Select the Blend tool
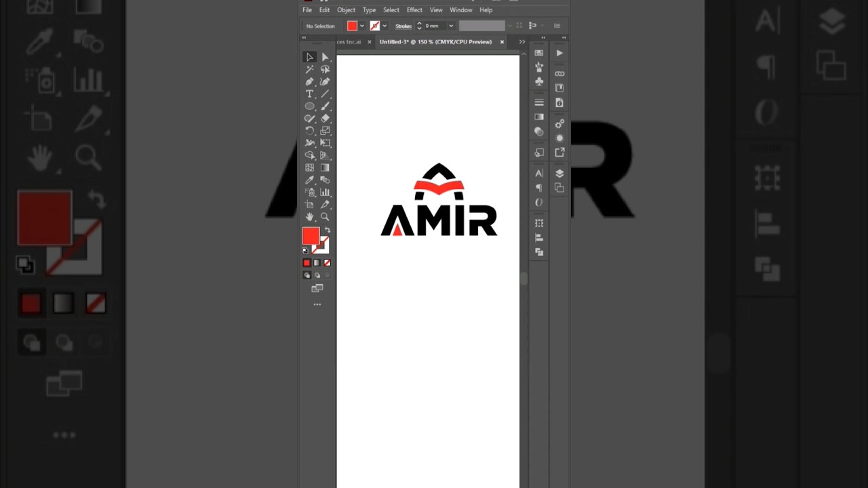Viewport: 868px width, 488px height. [325, 180]
